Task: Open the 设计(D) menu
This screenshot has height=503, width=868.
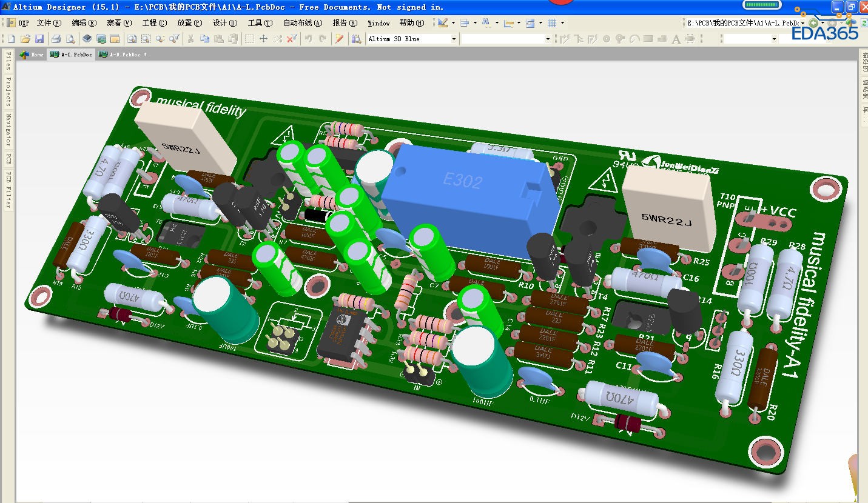Action: tap(224, 23)
